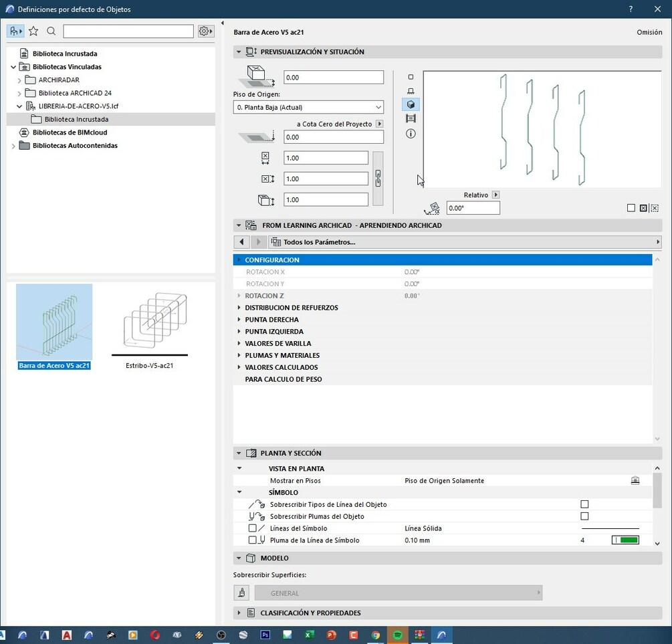
Task: Open Spotify from the taskbar
Action: tap(398, 635)
